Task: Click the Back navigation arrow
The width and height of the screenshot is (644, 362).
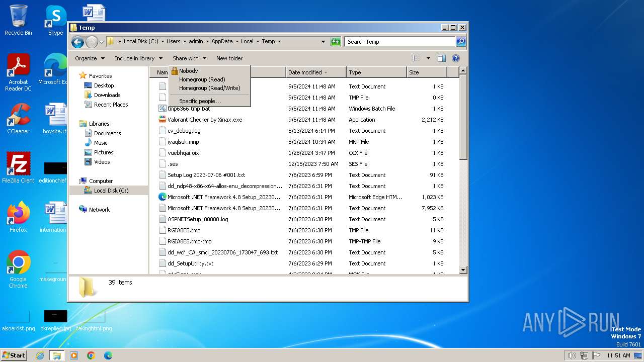Action: click(x=77, y=42)
